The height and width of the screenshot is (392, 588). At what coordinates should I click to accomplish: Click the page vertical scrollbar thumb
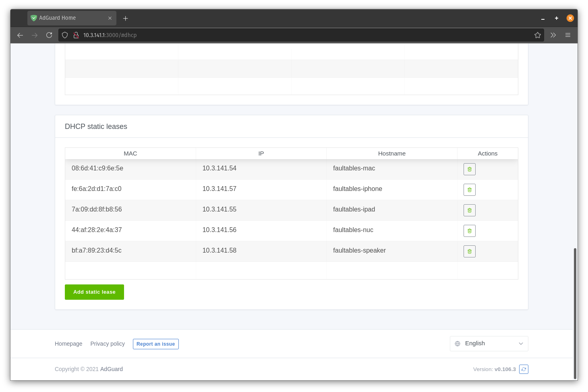575,313
